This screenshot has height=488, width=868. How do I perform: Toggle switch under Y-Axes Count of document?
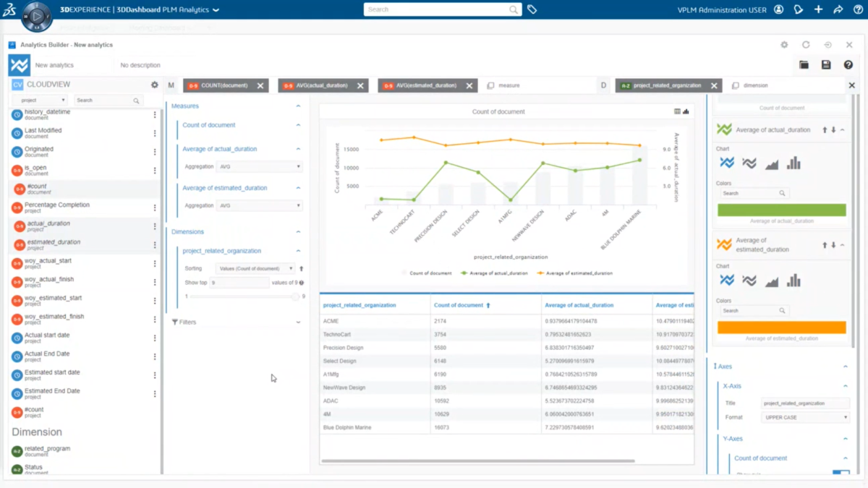pos(841,474)
